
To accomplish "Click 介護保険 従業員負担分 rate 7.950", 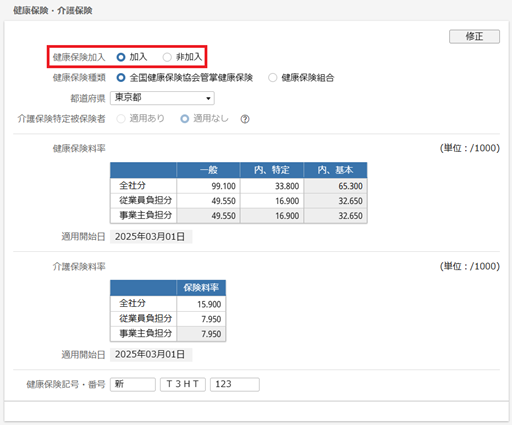I will (201, 319).
